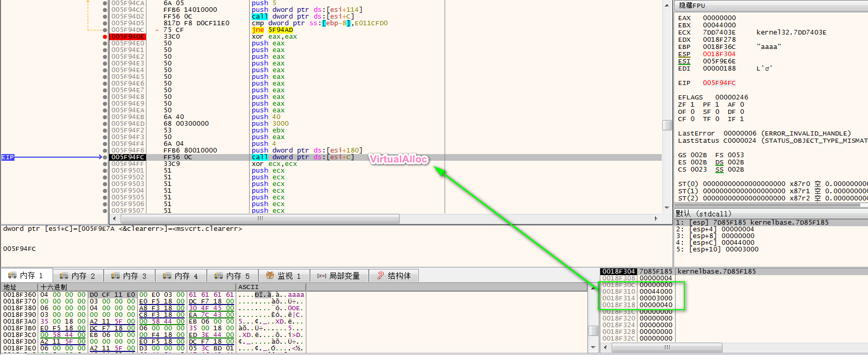Click the disassembly horizontal scrollbar thumb
868x355 pixels.
tap(260, 218)
